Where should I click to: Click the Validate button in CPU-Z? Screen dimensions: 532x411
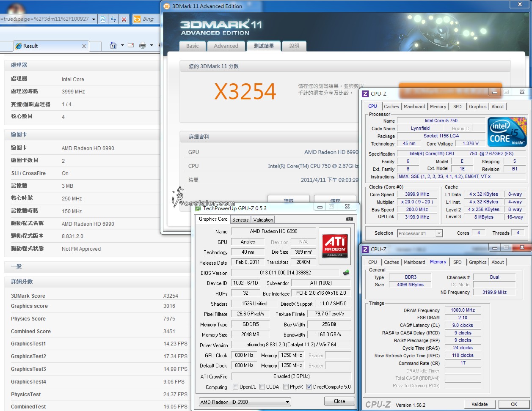[480, 404]
